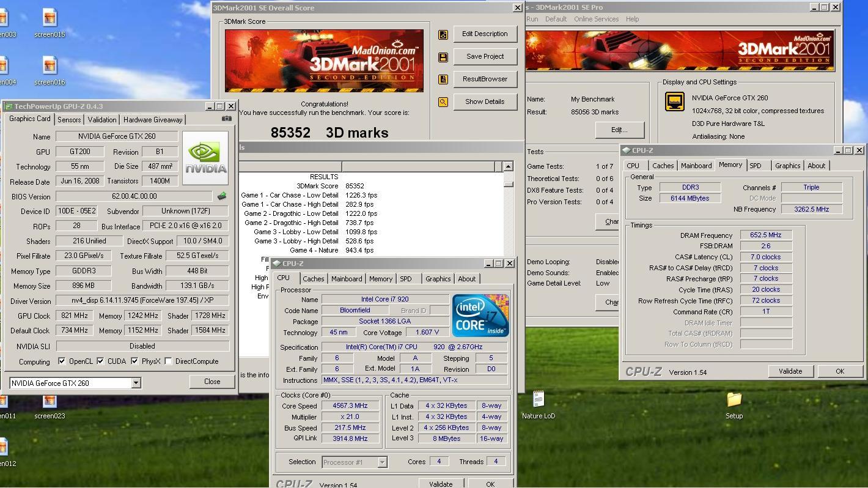Click the BIOS save chip icon in GPU-Z

[222, 196]
